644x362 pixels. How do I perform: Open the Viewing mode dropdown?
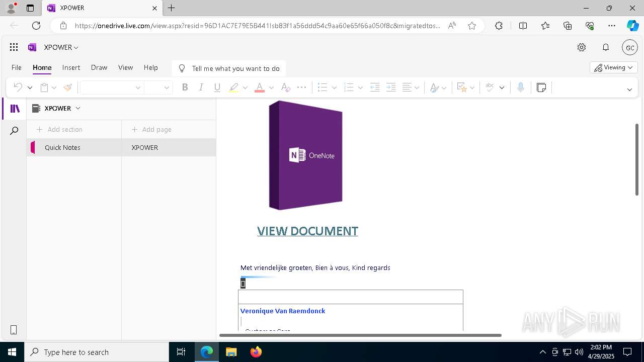614,67
